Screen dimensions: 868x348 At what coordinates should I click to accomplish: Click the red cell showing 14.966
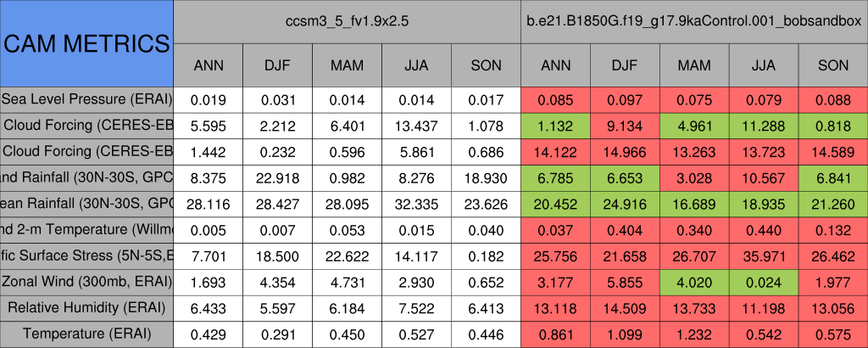click(x=626, y=152)
